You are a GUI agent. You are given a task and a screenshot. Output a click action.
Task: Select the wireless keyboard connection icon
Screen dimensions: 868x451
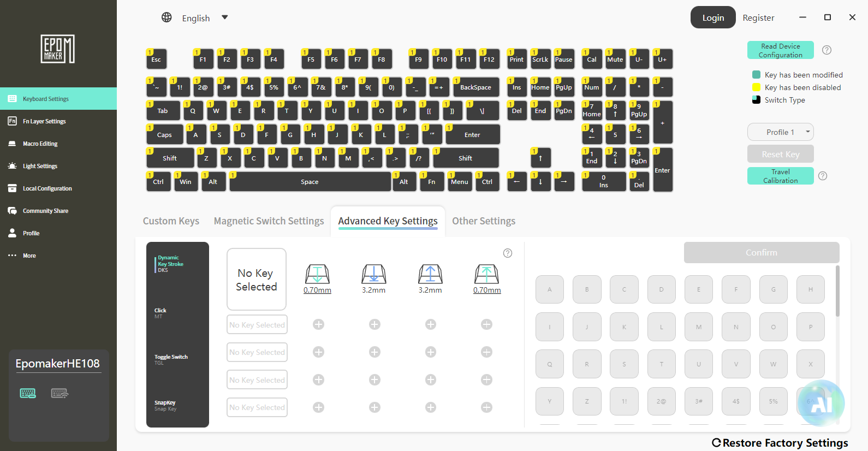60,393
